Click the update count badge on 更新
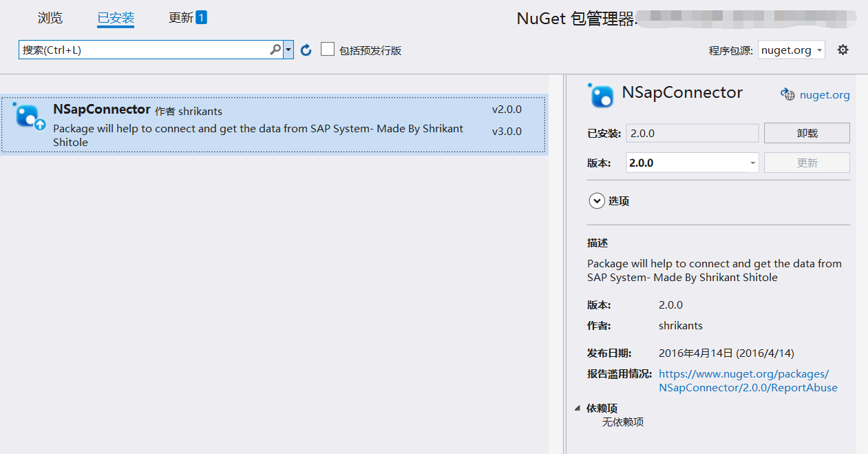The height and width of the screenshot is (454, 868). click(201, 18)
